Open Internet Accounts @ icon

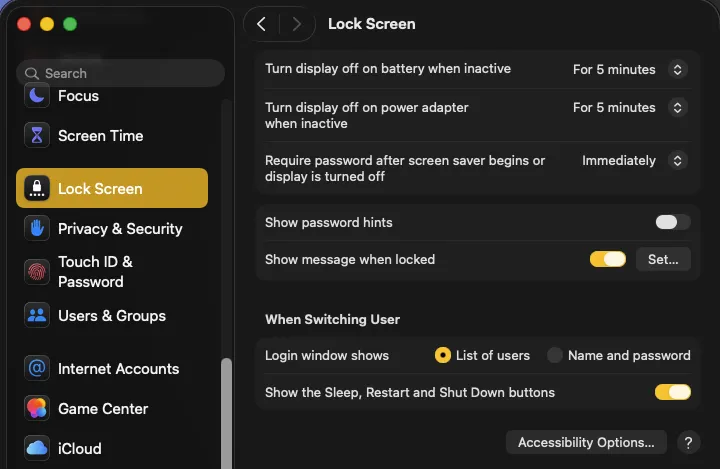(x=37, y=368)
